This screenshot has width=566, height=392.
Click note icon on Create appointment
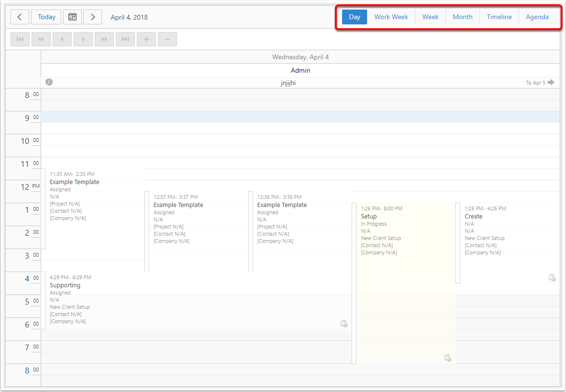(552, 277)
